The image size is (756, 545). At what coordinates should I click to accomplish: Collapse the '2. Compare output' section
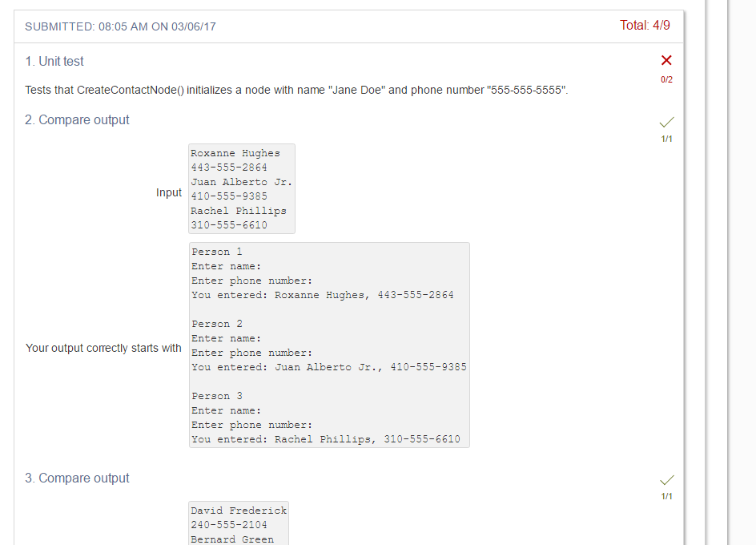77,119
